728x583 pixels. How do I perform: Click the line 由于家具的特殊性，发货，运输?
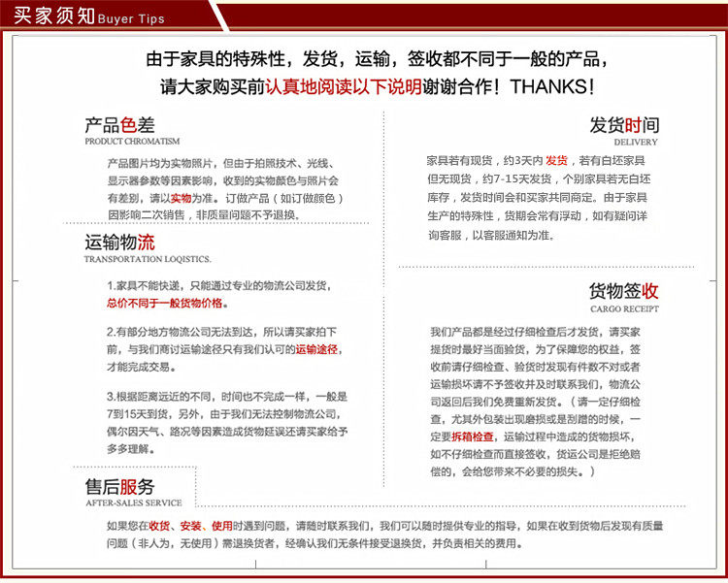coord(377,59)
